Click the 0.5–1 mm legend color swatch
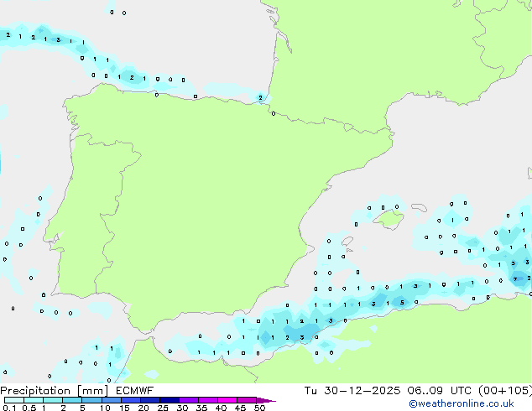The width and height of the screenshot is (532, 411). pyautogui.click(x=34, y=400)
